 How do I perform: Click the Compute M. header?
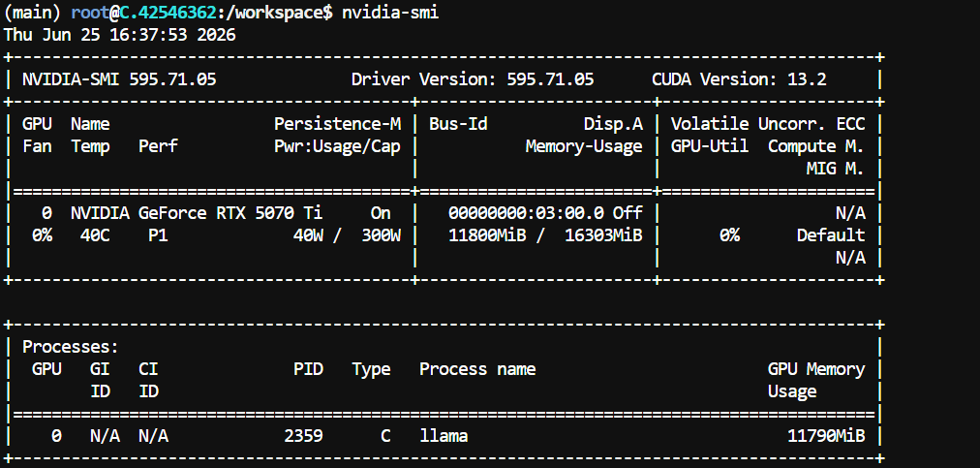(816, 146)
